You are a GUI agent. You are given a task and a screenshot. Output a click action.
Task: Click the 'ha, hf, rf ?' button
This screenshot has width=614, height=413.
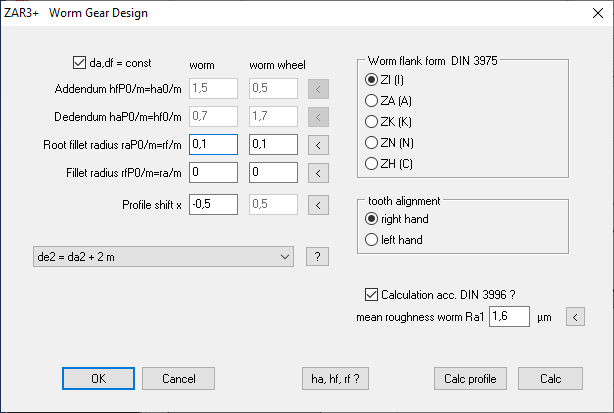(337, 379)
